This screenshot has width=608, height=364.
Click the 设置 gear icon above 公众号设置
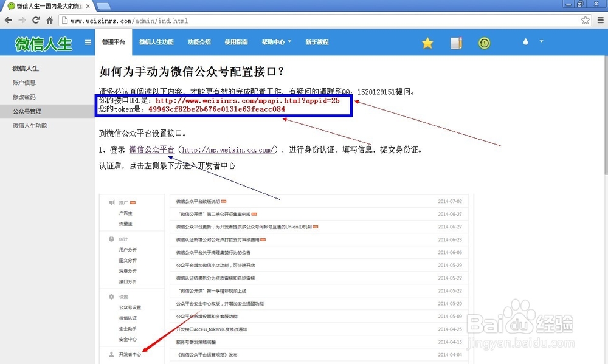pos(111,295)
